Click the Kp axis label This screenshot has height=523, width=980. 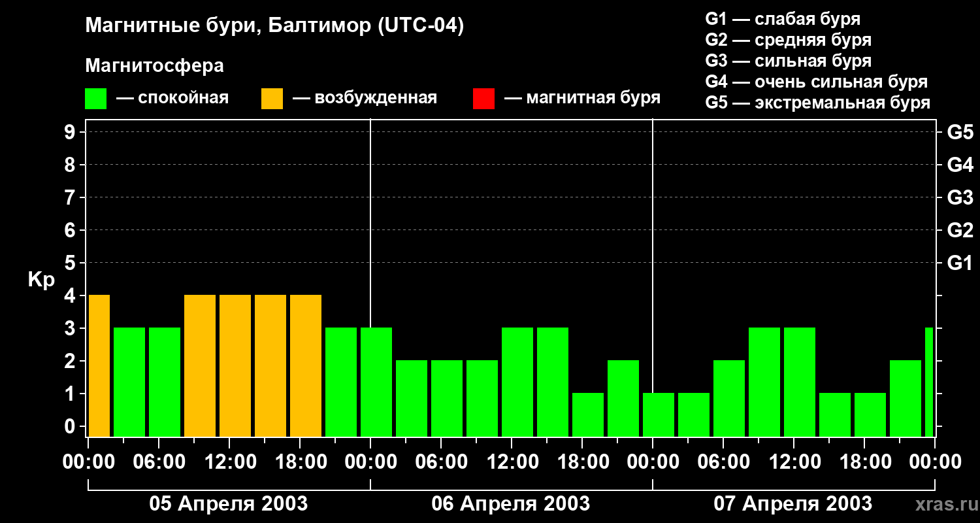coord(42,280)
